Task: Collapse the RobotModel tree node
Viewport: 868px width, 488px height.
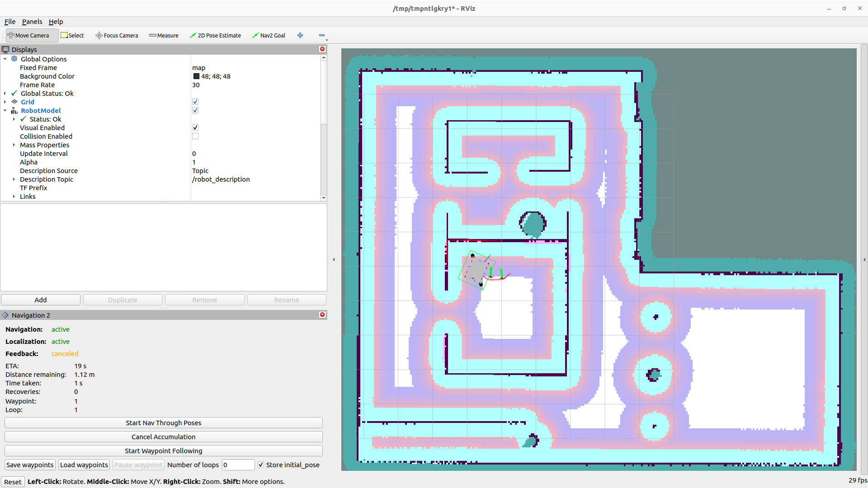Action: tap(5, 111)
